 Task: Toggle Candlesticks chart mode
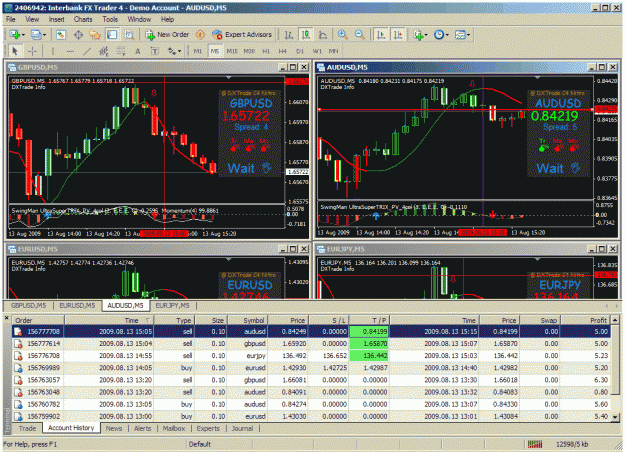(306, 35)
